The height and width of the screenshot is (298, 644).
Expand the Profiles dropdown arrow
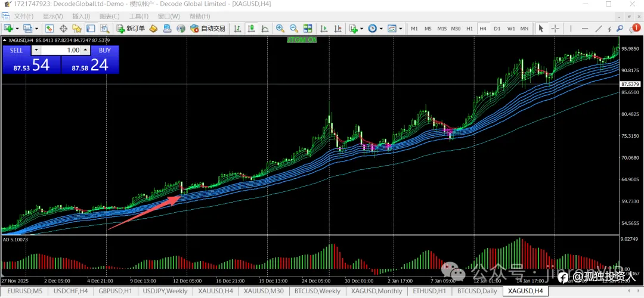(x=37, y=29)
